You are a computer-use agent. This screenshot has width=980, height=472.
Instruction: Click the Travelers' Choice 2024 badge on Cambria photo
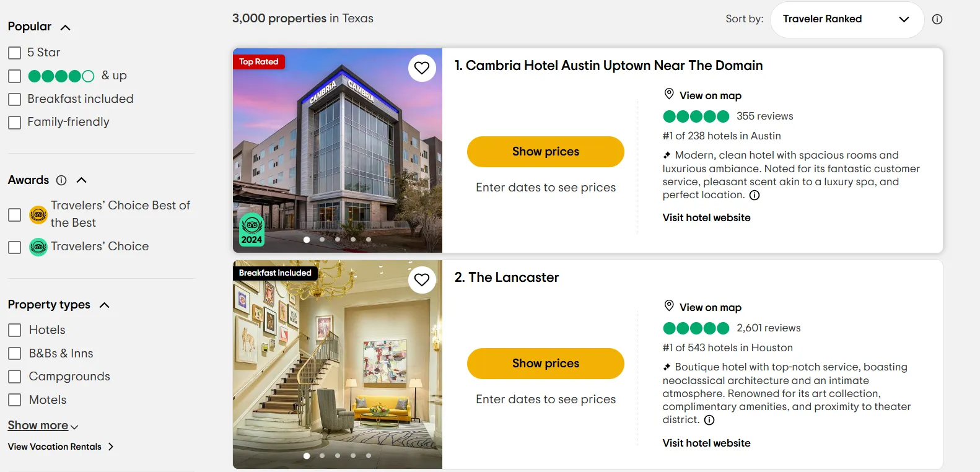pos(252,230)
